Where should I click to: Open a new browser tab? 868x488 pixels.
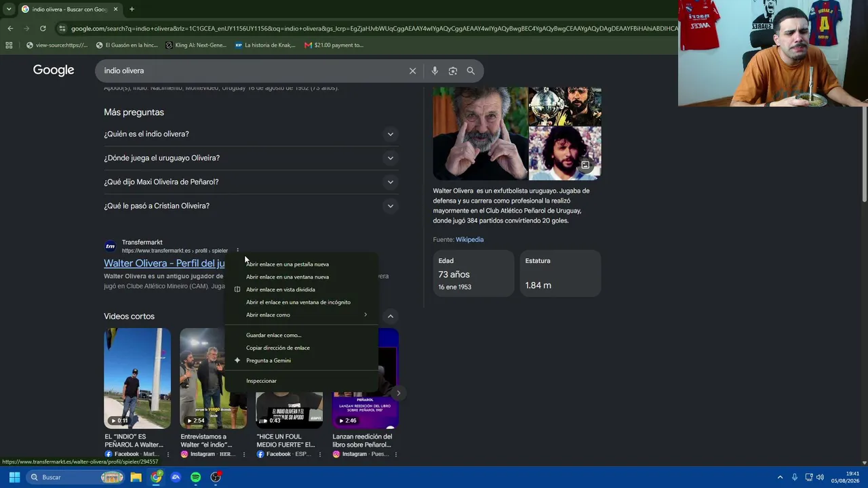pyautogui.click(x=132, y=9)
